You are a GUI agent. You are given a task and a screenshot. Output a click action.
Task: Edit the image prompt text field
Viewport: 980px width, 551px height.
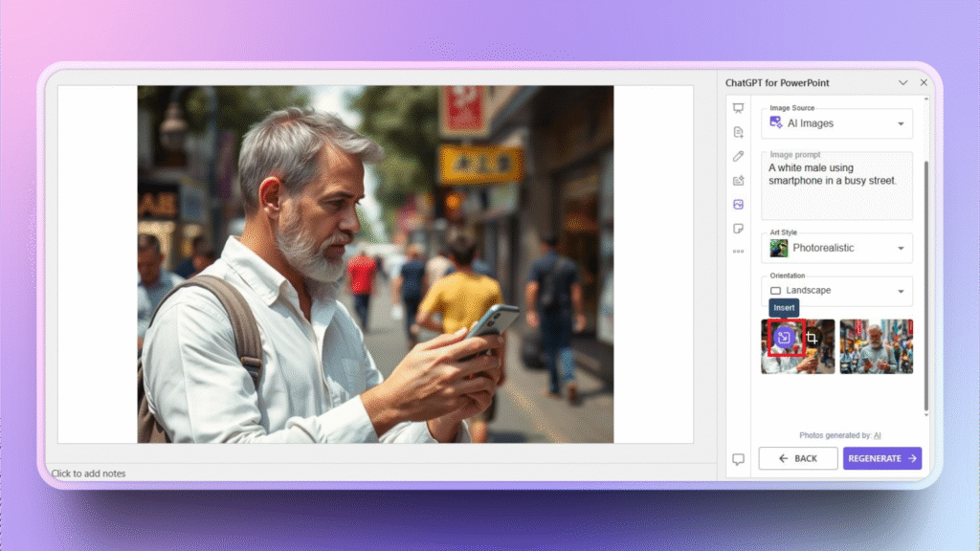coord(836,180)
